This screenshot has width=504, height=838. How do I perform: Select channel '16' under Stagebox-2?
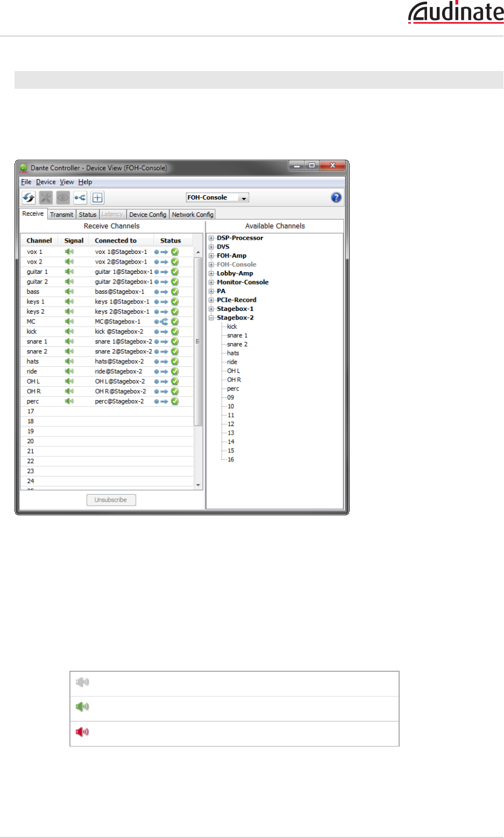(231, 460)
